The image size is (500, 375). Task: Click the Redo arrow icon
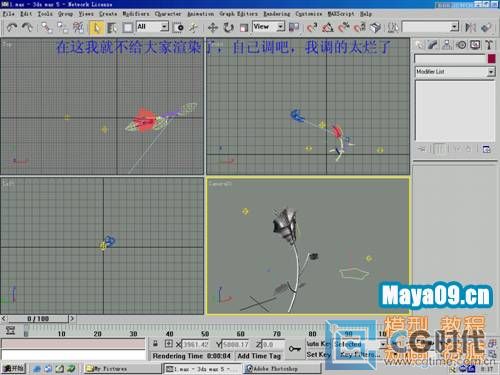27,27
